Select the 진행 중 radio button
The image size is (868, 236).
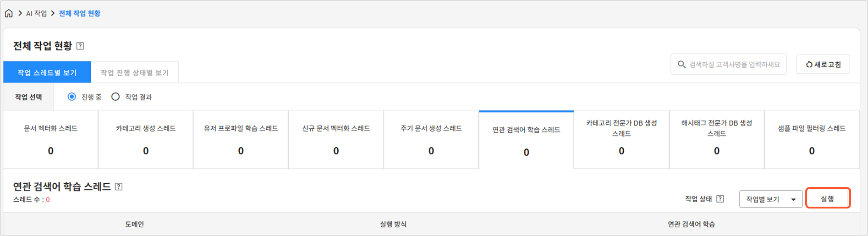tap(72, 97)
